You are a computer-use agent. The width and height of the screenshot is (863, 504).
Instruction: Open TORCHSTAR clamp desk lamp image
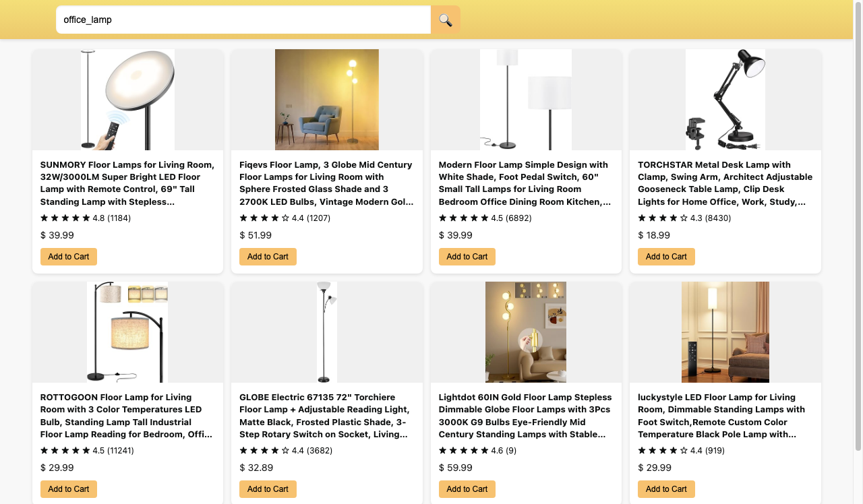[725, 100]
